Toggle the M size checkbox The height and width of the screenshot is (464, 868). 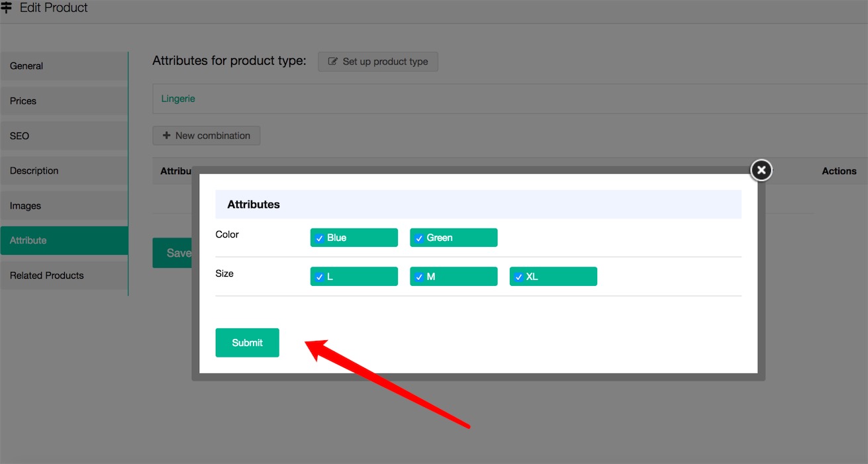[419, 277]
